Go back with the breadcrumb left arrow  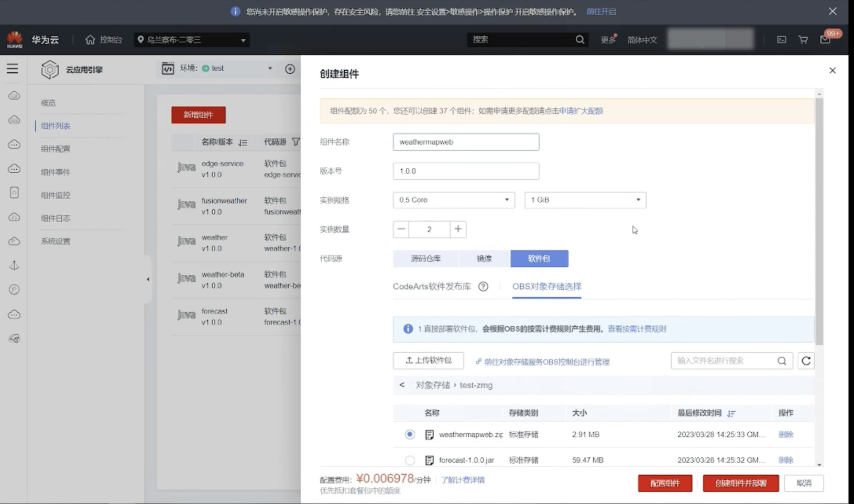click(x=402, y=385)
